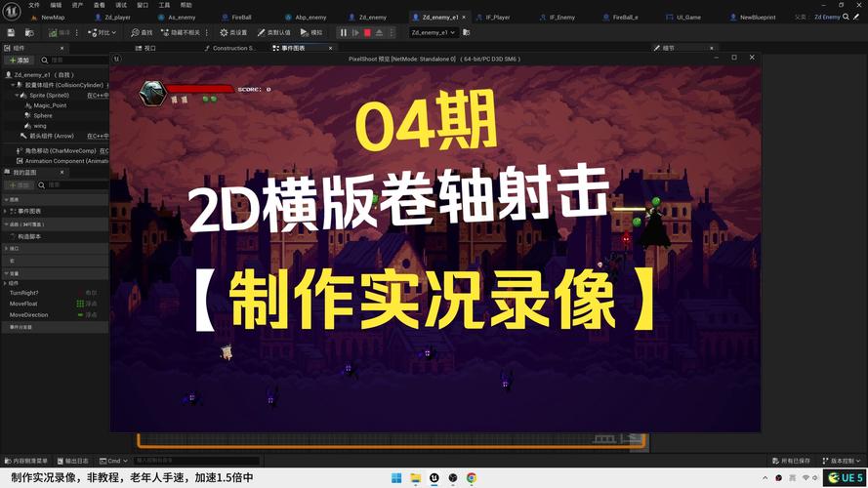Close the Zd_enemy_e1 editor tab

[x=464, y=18]
